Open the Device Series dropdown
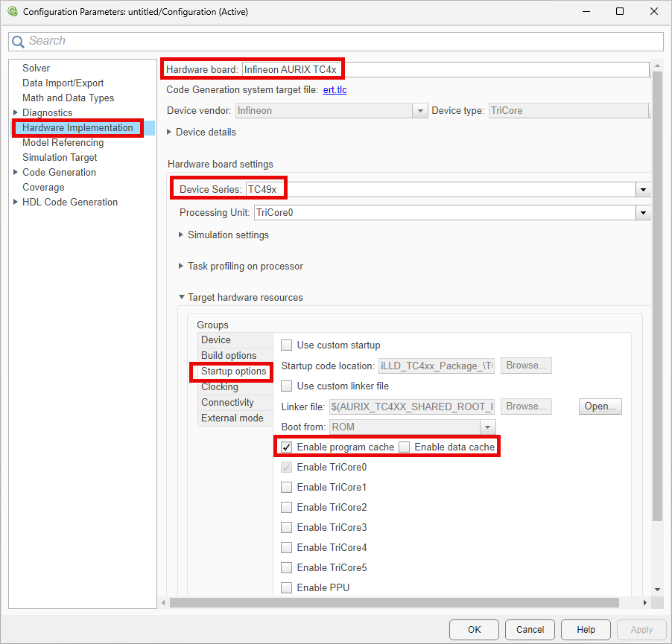This screenshot has width=672, height=644. coord(642,189)
